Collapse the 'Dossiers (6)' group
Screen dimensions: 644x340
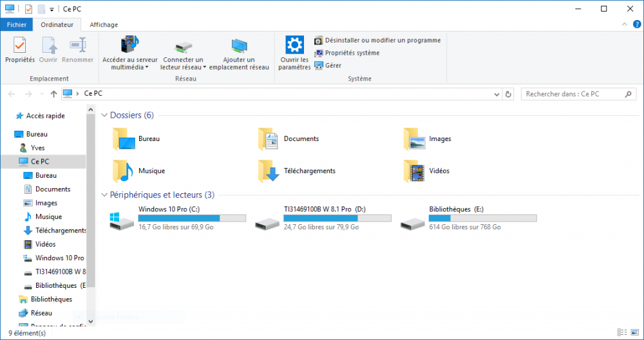pyautogui.click(x=104, y=115)
